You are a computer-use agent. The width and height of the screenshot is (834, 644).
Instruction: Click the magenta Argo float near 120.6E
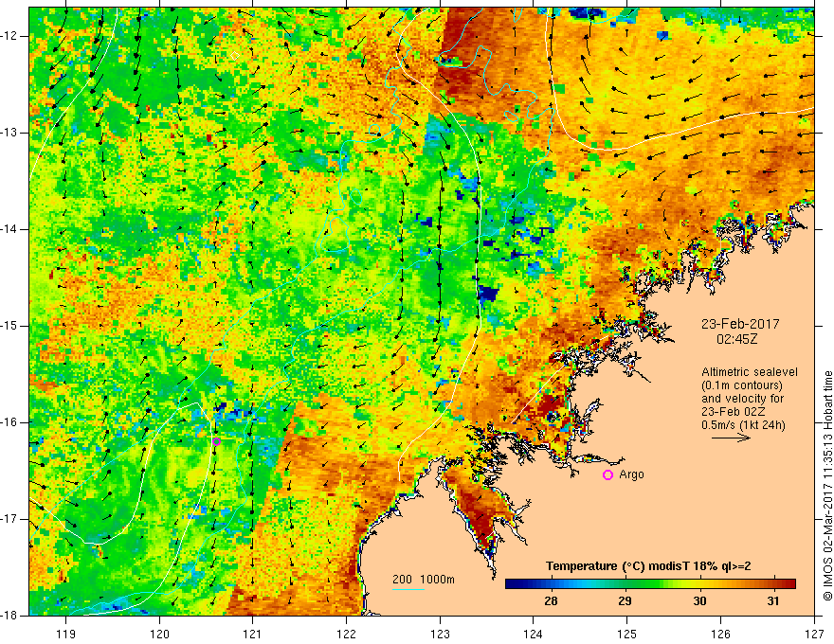point(216,441)
